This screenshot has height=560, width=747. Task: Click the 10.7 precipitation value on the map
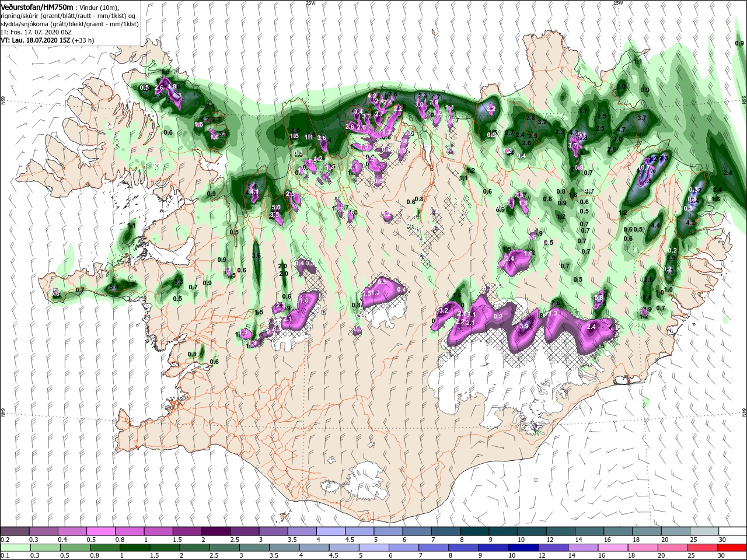(x=644, y=167)
